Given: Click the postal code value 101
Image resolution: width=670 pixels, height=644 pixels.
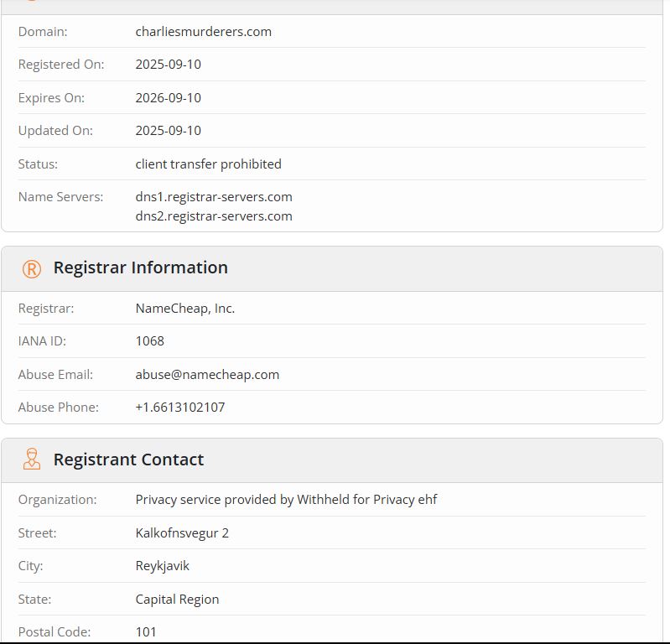Looking at the screenshot, I should coord(146,632).
